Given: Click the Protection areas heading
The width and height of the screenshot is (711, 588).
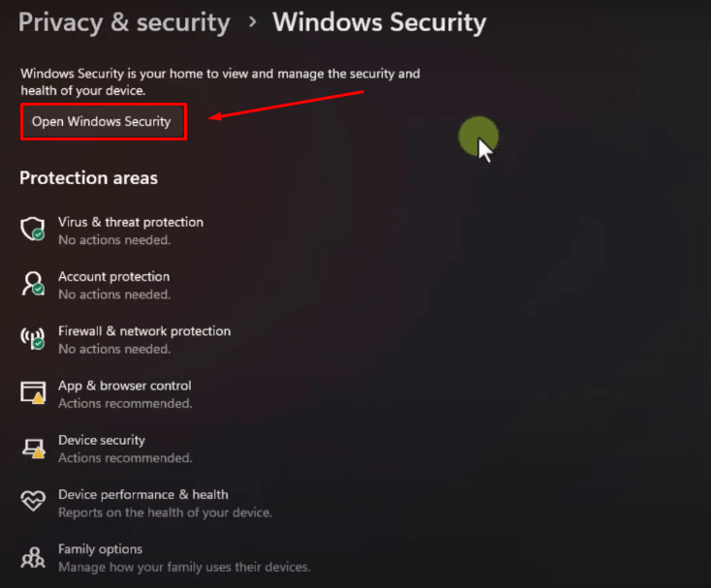Looking at the screenshot, I should point(88,178).
